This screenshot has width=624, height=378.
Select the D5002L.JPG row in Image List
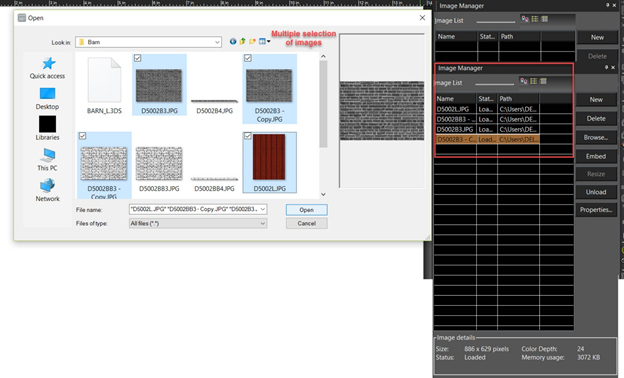pos(487,109)
